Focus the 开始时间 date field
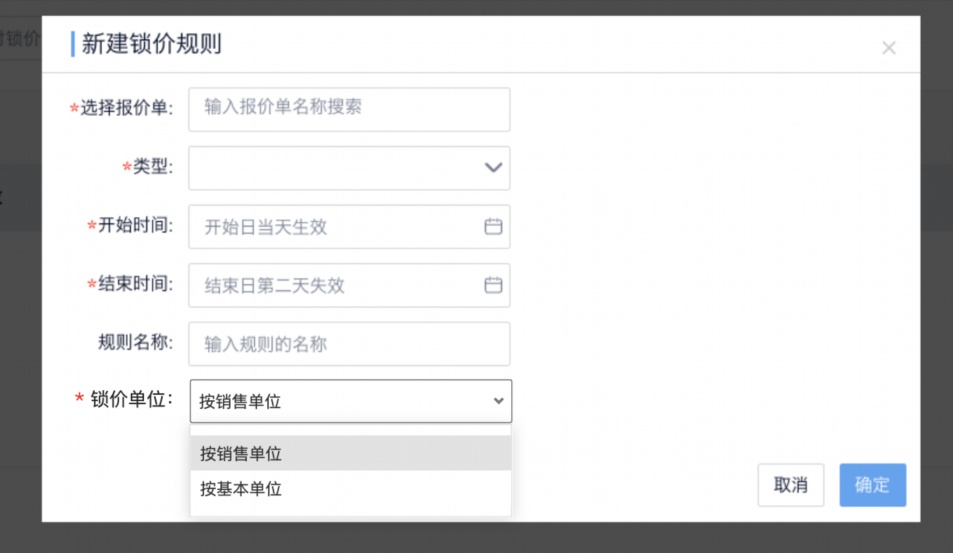The image size is (953, 553). (335, 227)
